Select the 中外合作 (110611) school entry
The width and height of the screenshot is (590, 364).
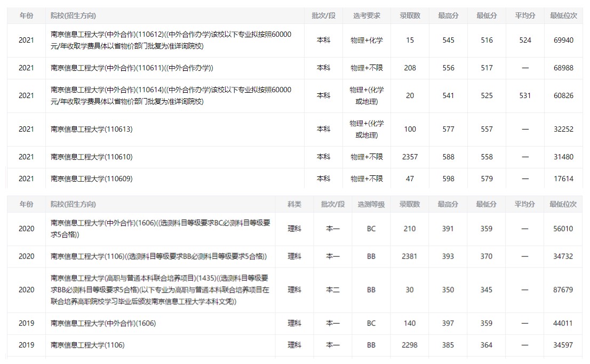click(131, 68)
